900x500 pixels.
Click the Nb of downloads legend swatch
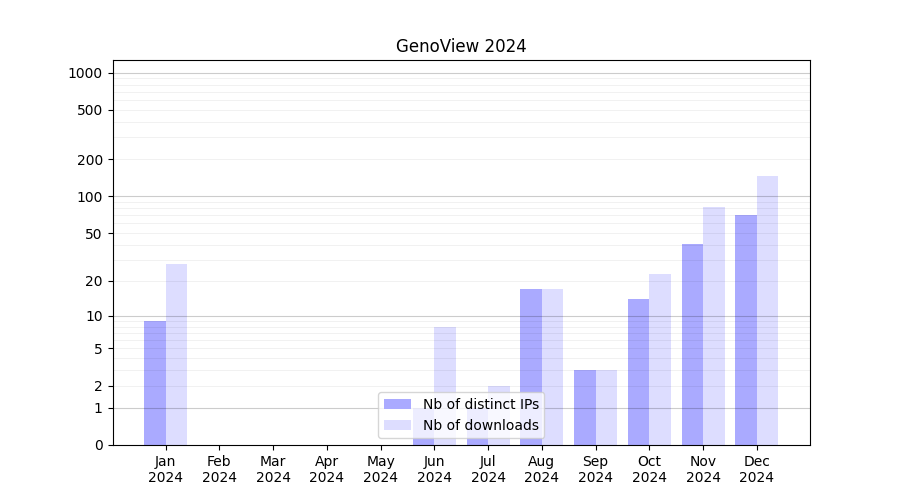[397, 425]
